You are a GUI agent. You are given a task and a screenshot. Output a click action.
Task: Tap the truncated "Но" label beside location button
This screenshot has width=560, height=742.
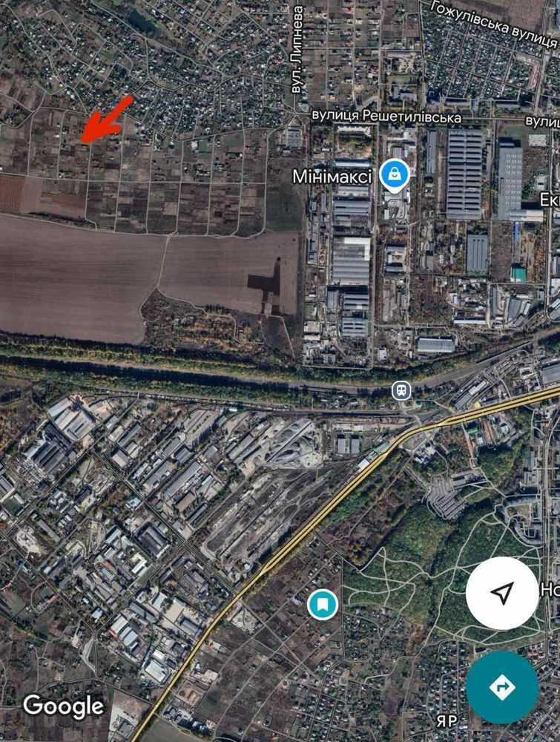coord(550,590)
